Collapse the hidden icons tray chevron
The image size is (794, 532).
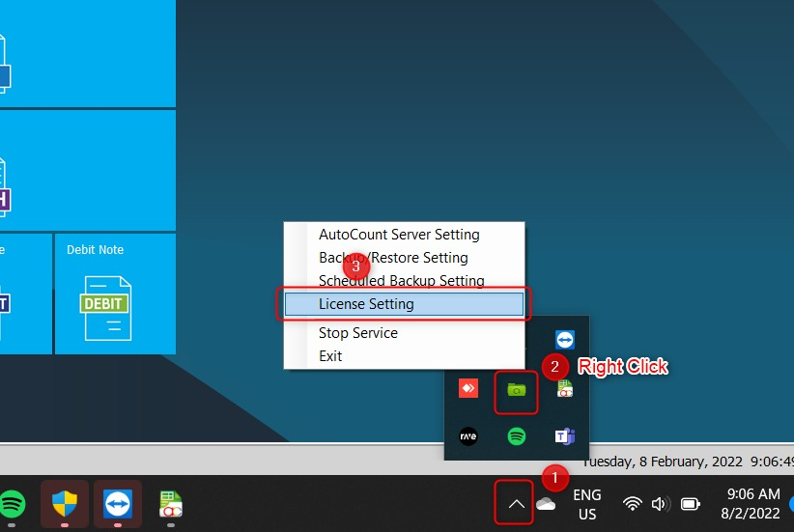[517, 504]
